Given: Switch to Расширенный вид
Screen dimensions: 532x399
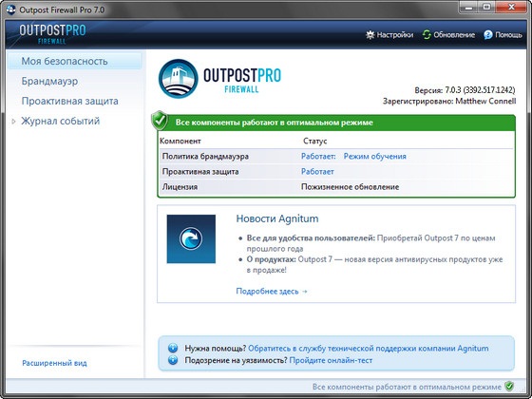Looking at the screenshot, I should tap(54, 363).
